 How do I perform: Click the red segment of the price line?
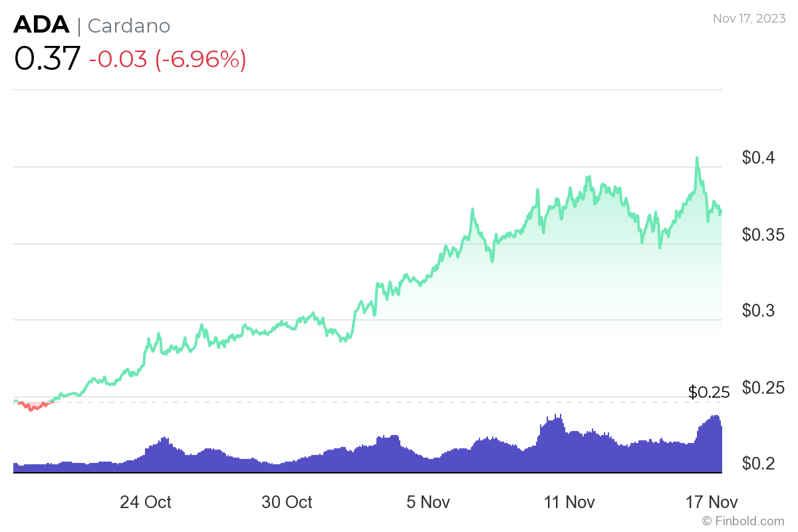(x=32, y=406)
